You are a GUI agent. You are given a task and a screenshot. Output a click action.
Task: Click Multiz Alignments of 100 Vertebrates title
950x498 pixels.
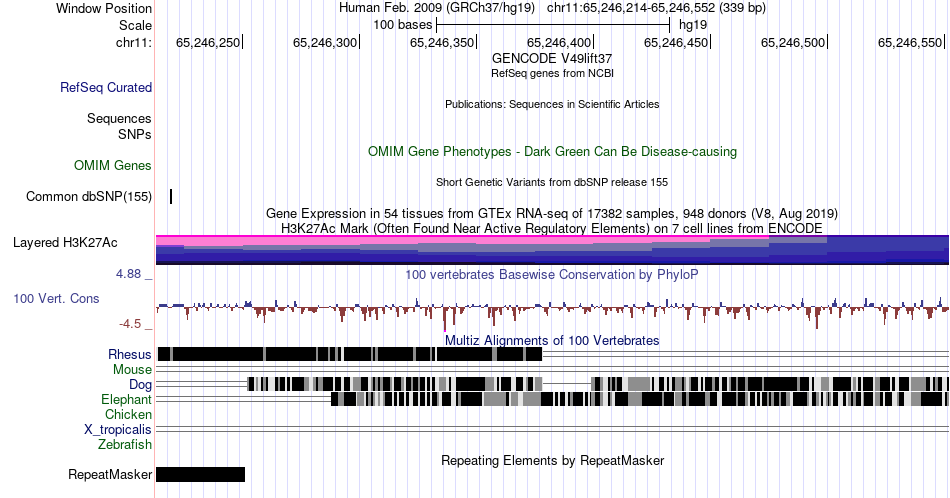[x=552, y=340]
